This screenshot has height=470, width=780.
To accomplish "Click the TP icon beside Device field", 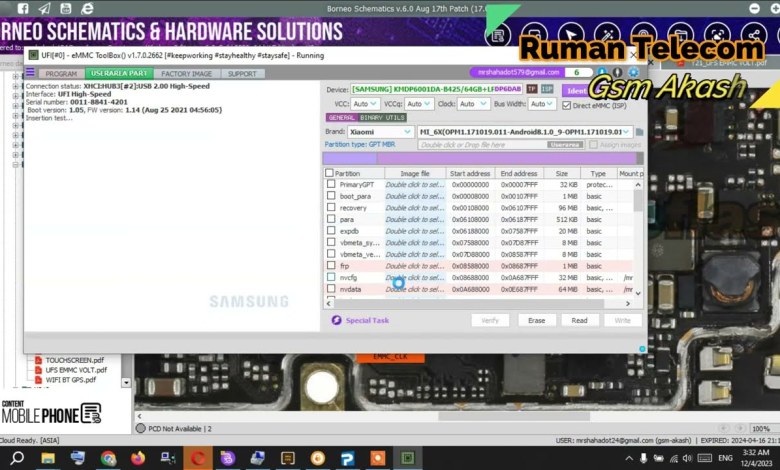I will [532, 89].
